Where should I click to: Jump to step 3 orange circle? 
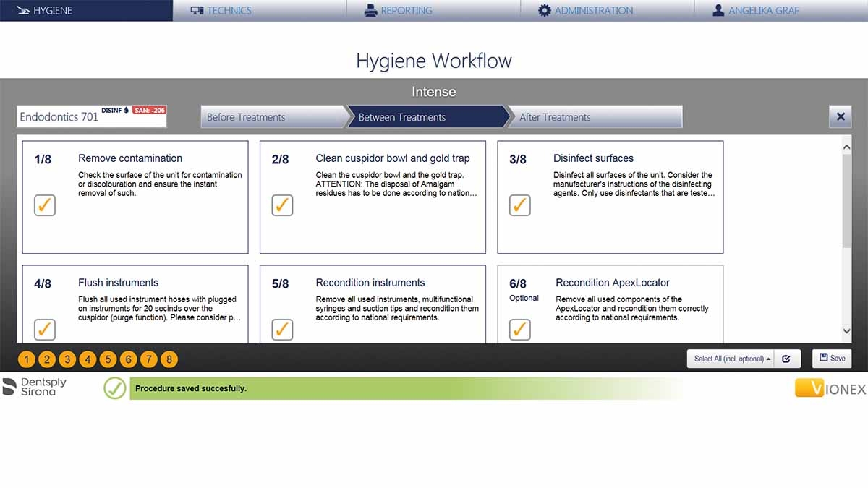pos(67,359)
